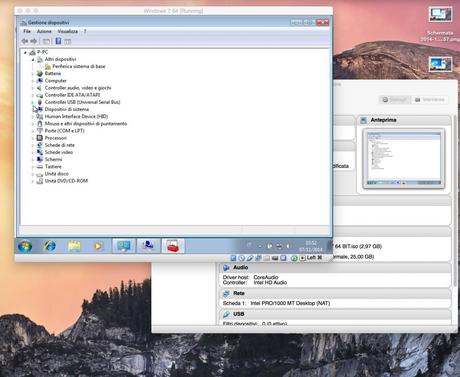Click the network icon in the Windows tray
The height and width of the screenshot is (377, 460).
(279, 246)
